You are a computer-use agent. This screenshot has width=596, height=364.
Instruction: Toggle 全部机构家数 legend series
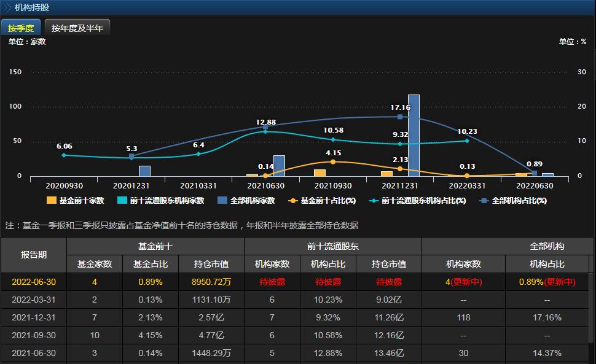pos(246,200)
